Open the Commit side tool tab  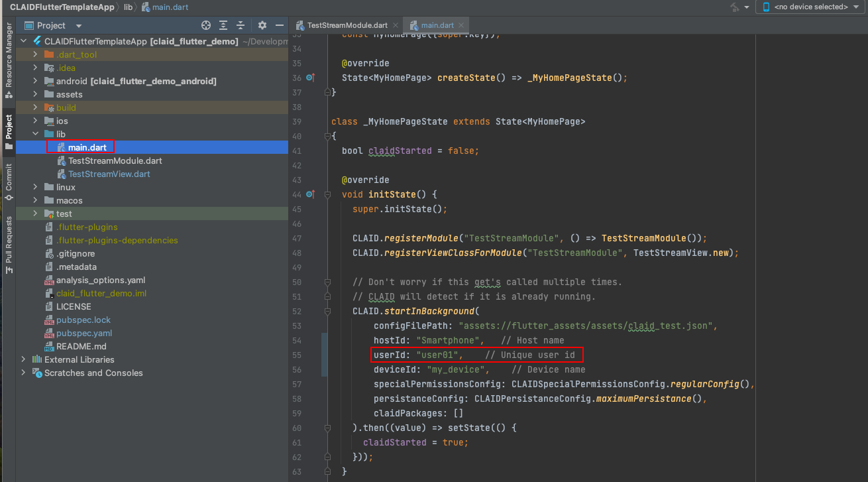[9, 182]
